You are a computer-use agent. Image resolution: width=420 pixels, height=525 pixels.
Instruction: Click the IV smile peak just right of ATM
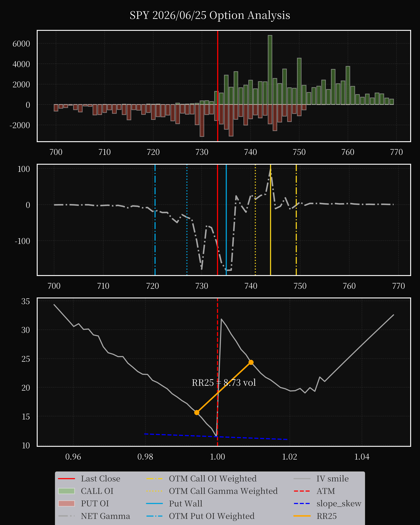click(x=221, y=319)
